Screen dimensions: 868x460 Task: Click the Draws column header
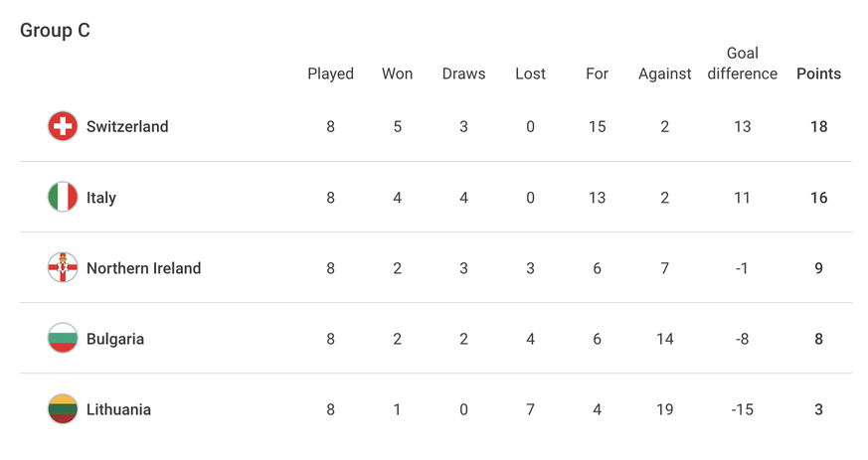pos(463,74)
